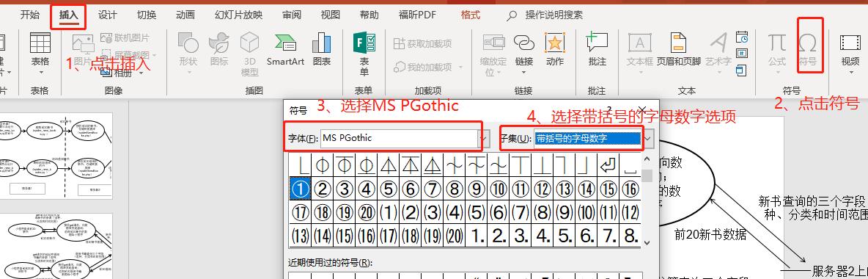Open the 审阅 review tab
This screenshot has height=279, width=868.
(x=292, y=15)
